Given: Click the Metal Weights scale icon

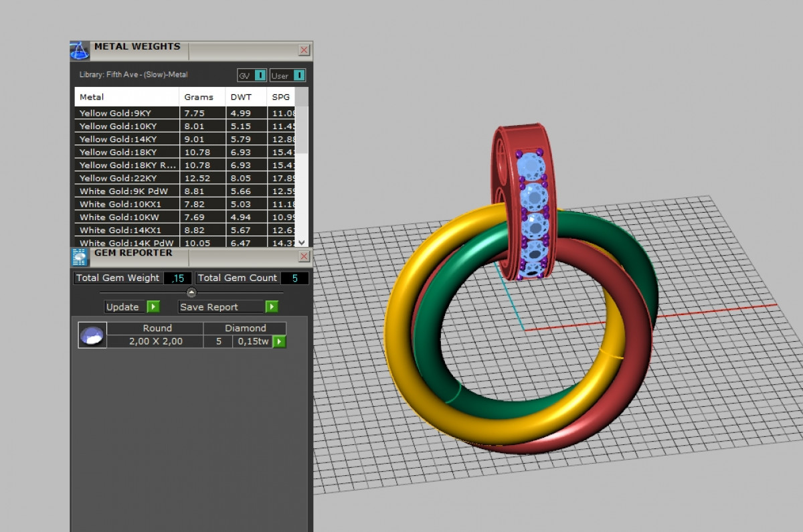Looking at the screenshot, I should (80, 51).
